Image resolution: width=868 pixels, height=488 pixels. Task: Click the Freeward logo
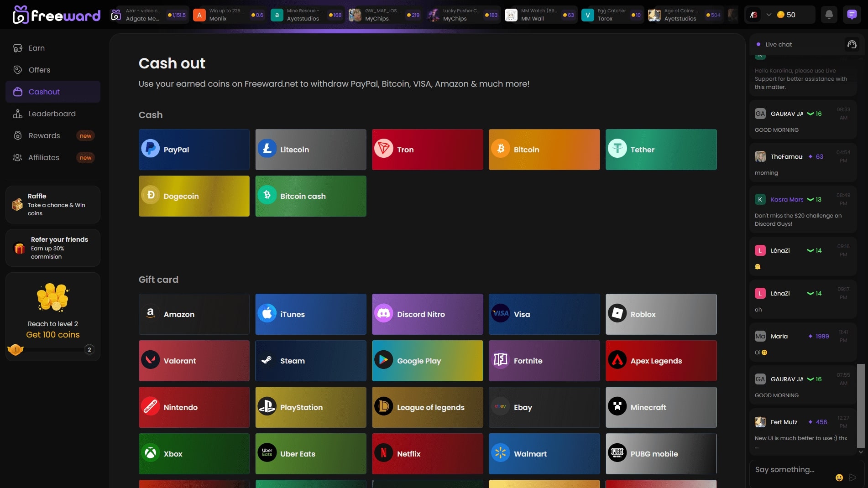[x=57, y=15]
